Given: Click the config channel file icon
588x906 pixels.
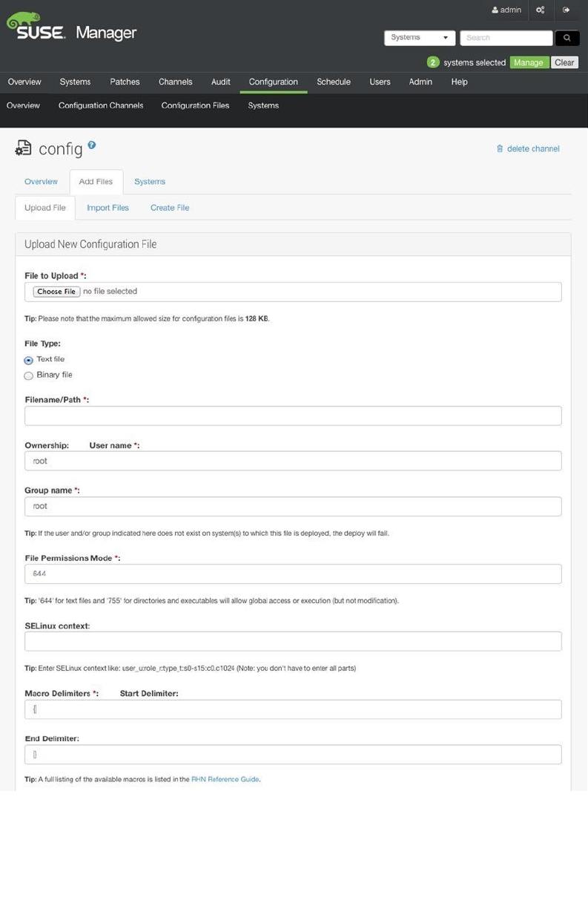Looking at the screenshot, I should pos(24,148).
